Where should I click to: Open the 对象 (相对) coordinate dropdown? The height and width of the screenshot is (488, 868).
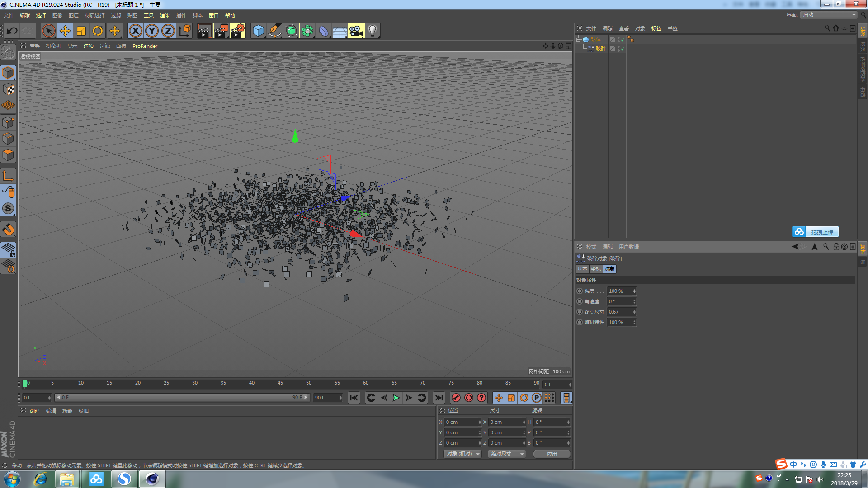[462, 454]
